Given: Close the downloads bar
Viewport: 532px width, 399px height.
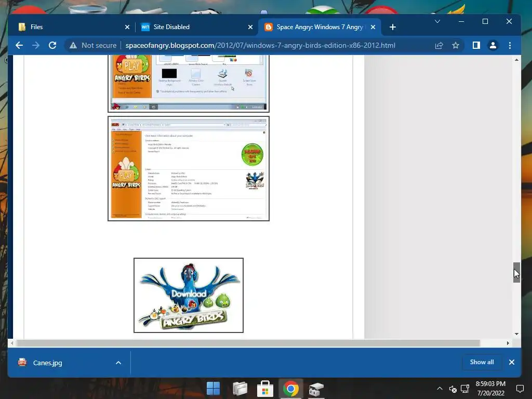Looking at the screenshot, I should click(512, 362).
